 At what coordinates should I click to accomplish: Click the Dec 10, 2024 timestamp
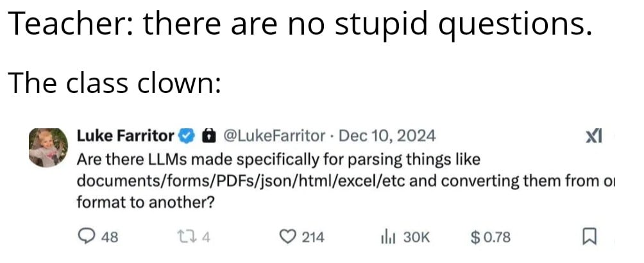(386, 136)
